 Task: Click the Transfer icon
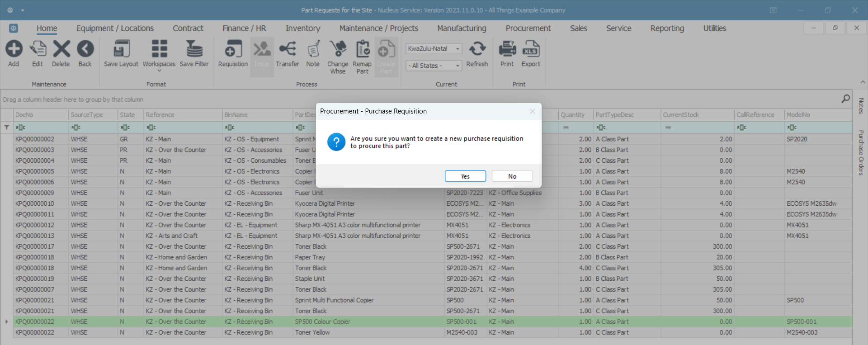[x=288, y=49]
